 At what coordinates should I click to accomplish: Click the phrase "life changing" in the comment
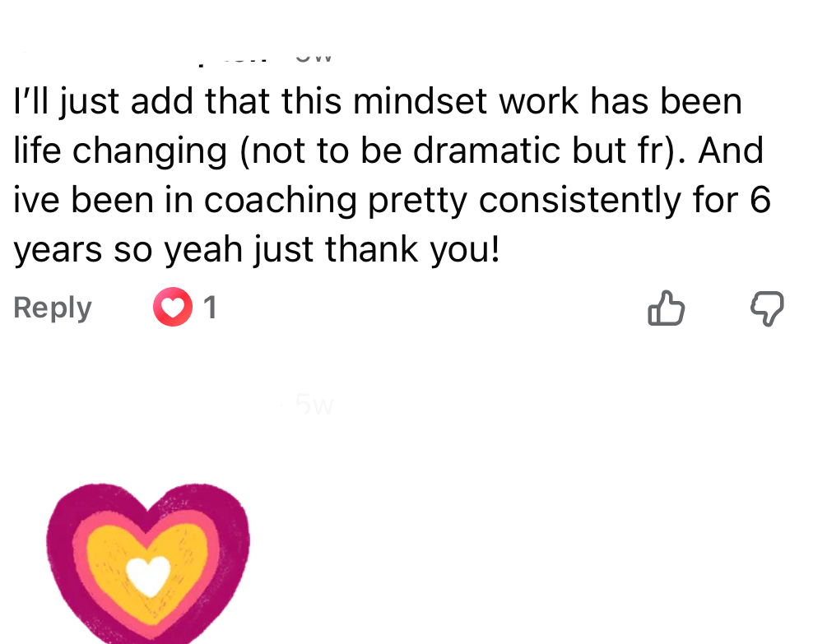coord(120,151)
